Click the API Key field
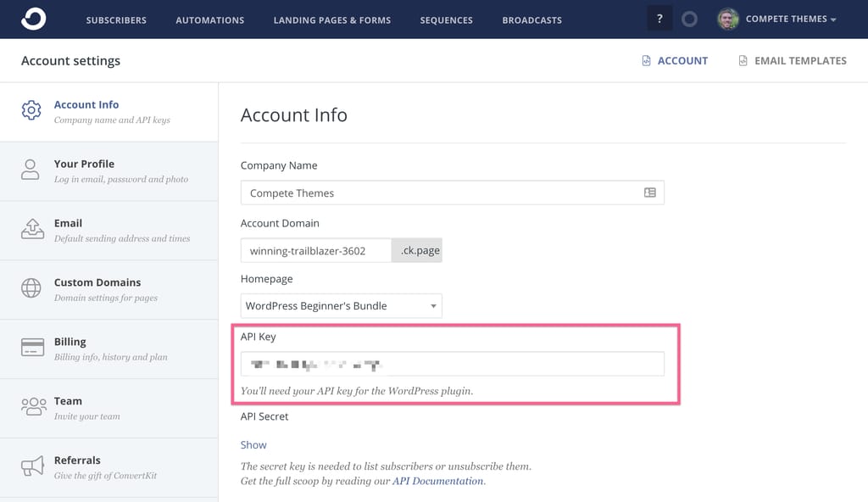The image size is (868, 502). coord(453,364)
